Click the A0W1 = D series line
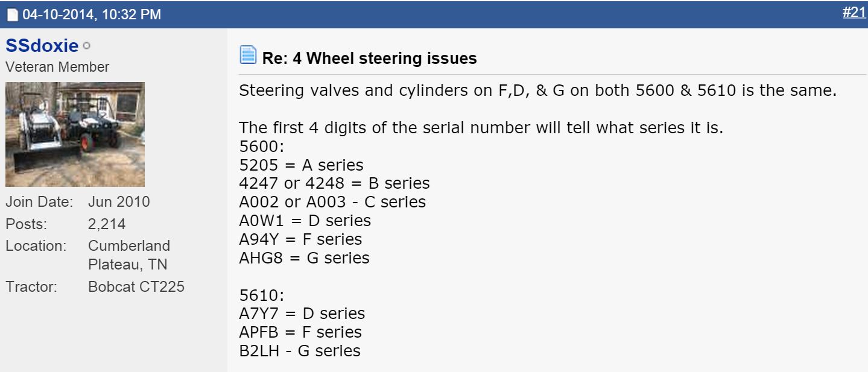Image resolution: width=868 pixels, height=372 pixels. 305,221
